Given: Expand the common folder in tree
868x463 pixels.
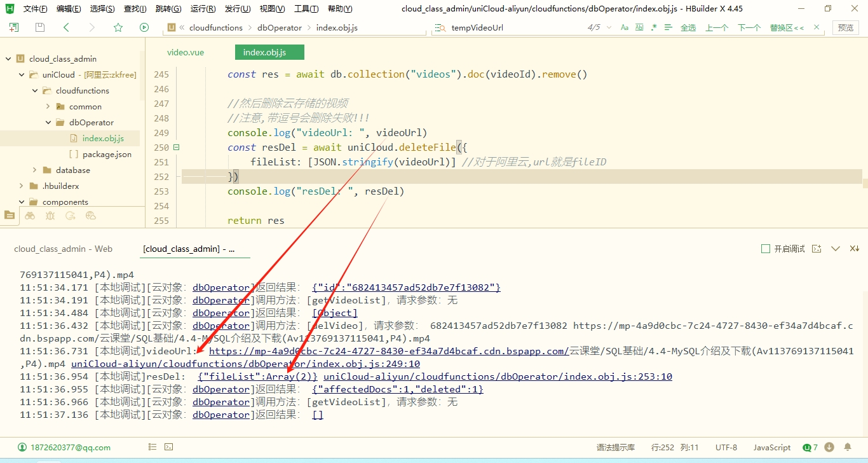Looking at the screenshot, I should 48,106.
